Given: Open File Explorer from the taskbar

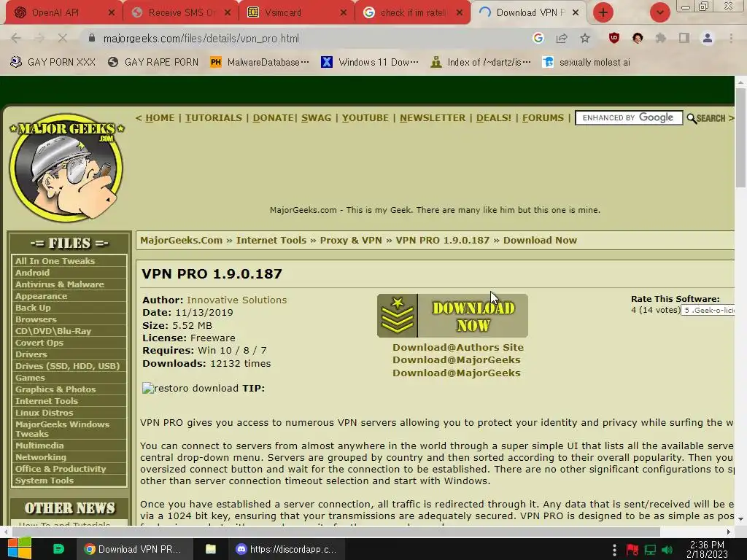Looking at the screenshot, I should 211,549.
